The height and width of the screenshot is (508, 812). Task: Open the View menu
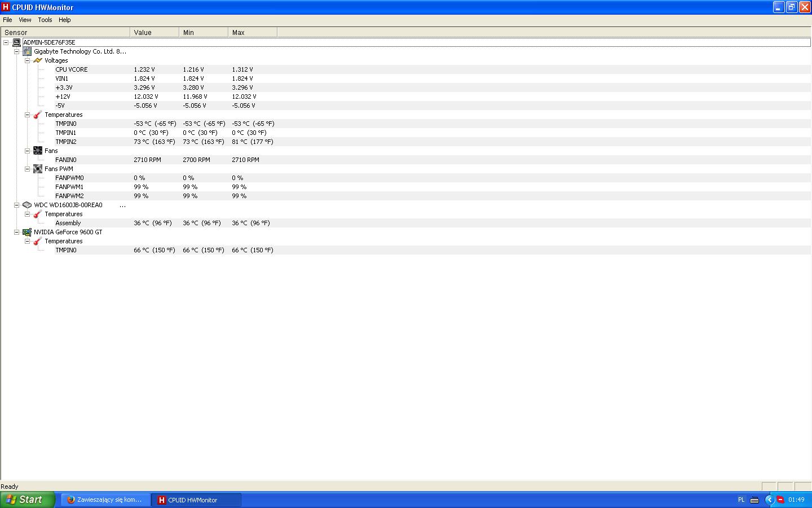25,20
